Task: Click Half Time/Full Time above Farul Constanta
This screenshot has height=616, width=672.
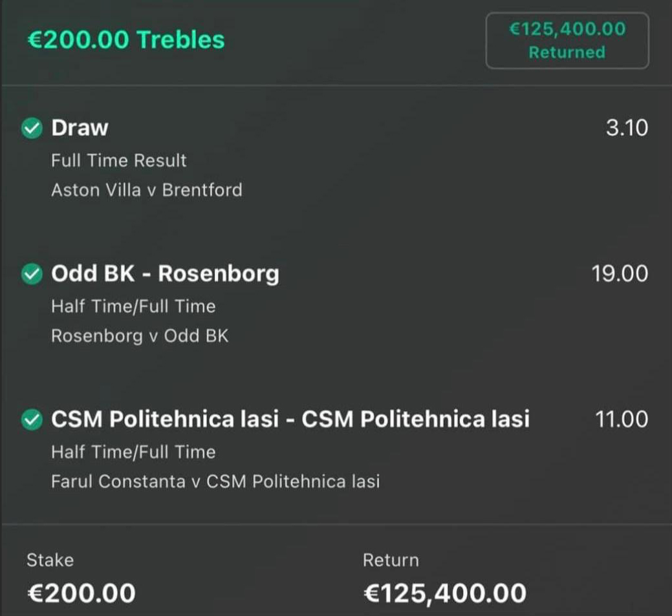Action: click(133, 452)
